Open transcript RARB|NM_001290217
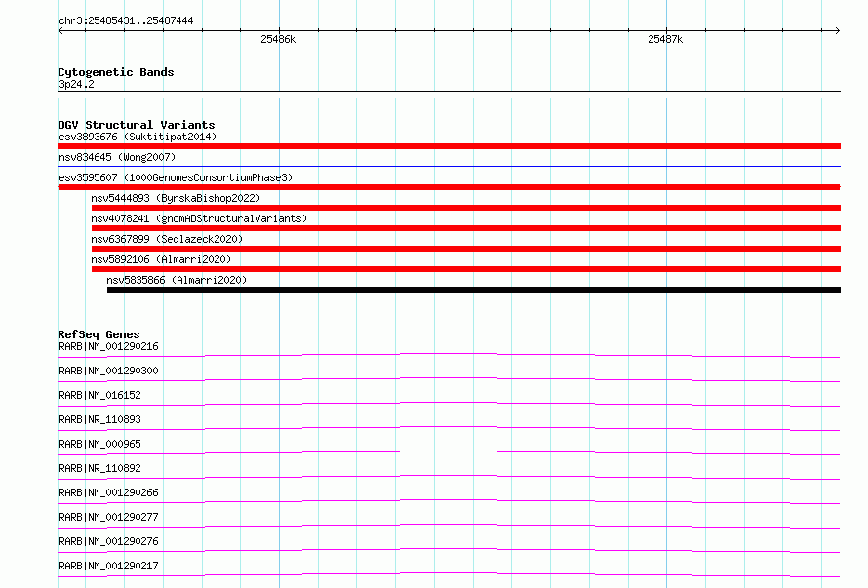Viewport: 868px width, 588px height. (108, 566)
